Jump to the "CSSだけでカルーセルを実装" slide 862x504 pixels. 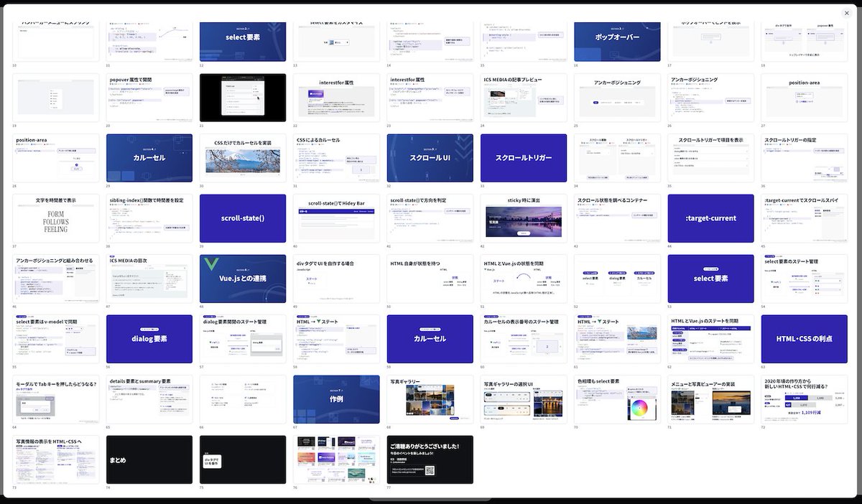tap(243, 158)
